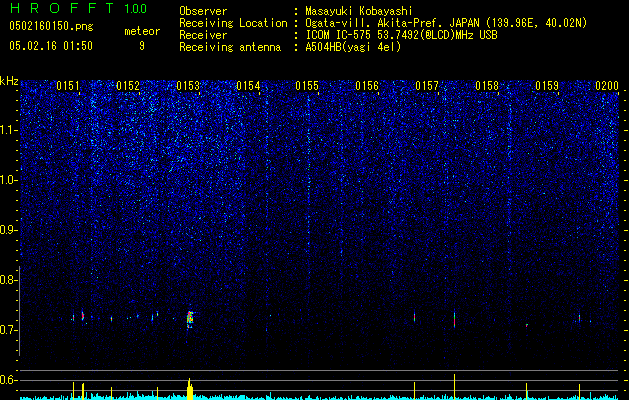
Task: Click the 1.1 kHz frequency label
Action: (8, 130)
